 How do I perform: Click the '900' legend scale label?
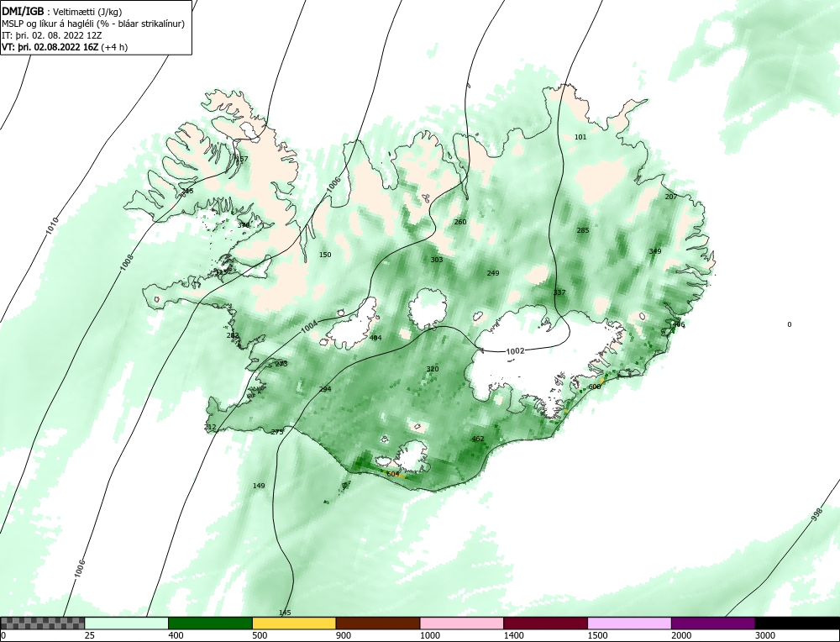(x=344, y=635)
